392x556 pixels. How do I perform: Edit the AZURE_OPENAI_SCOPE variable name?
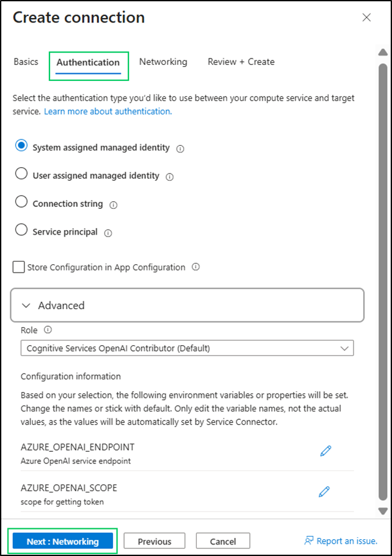(325, 492)
